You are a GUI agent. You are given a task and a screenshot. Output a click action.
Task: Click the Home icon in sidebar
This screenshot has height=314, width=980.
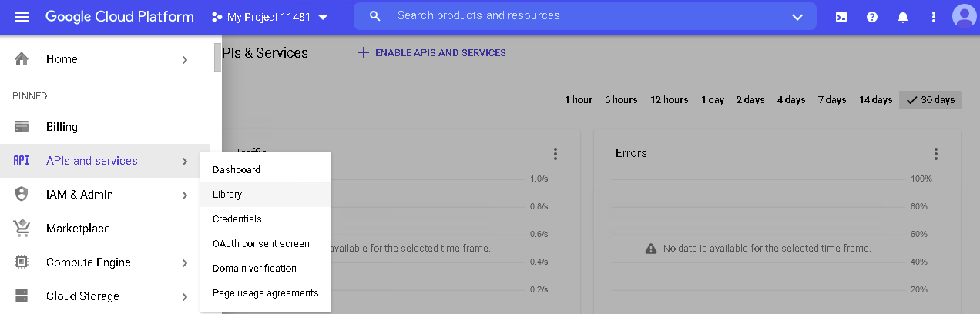(x=22, y=59)
